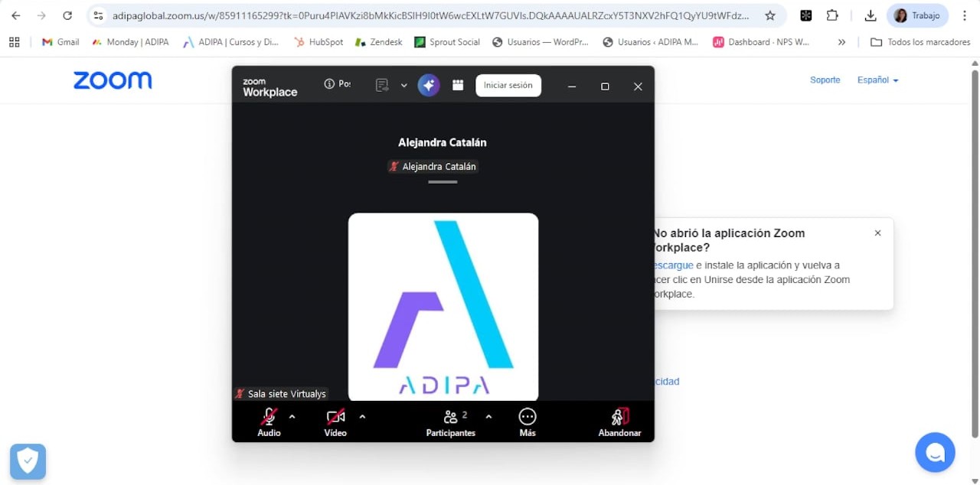Click the address bar URL
The height and width of the screenshot is (485, 980).
pyautogui.click(x=431, y=15)
